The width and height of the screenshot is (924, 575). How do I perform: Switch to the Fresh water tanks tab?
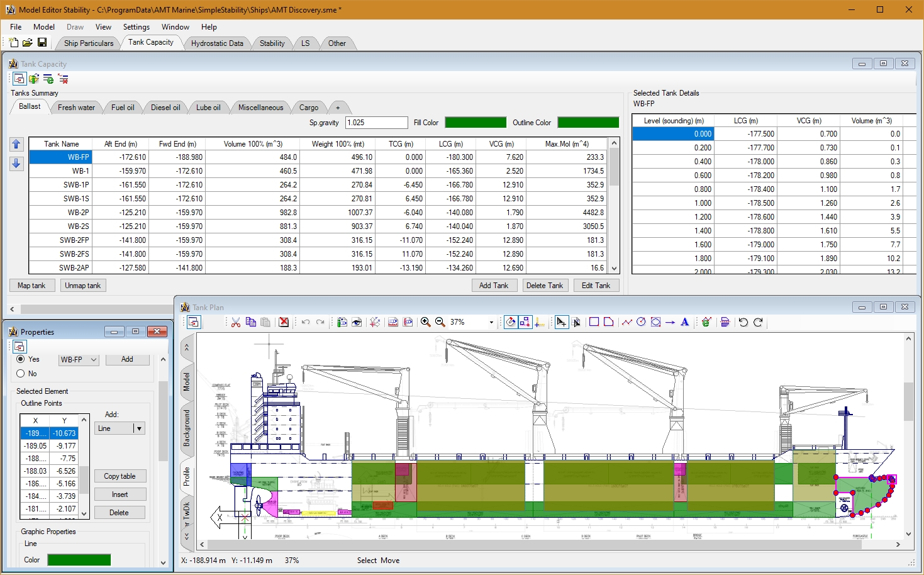[x=76, y=108]
